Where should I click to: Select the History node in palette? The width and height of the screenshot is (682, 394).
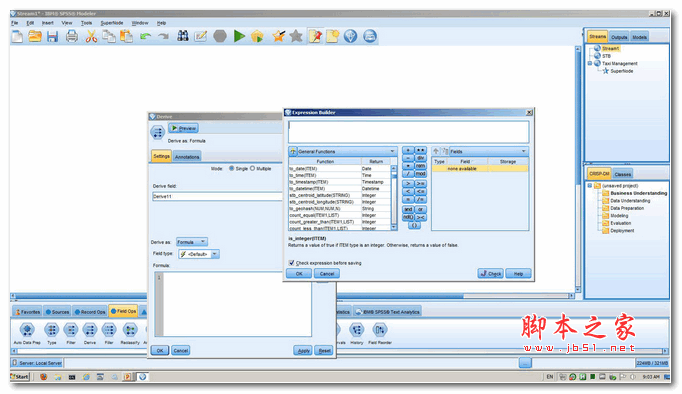coord(357,334)
